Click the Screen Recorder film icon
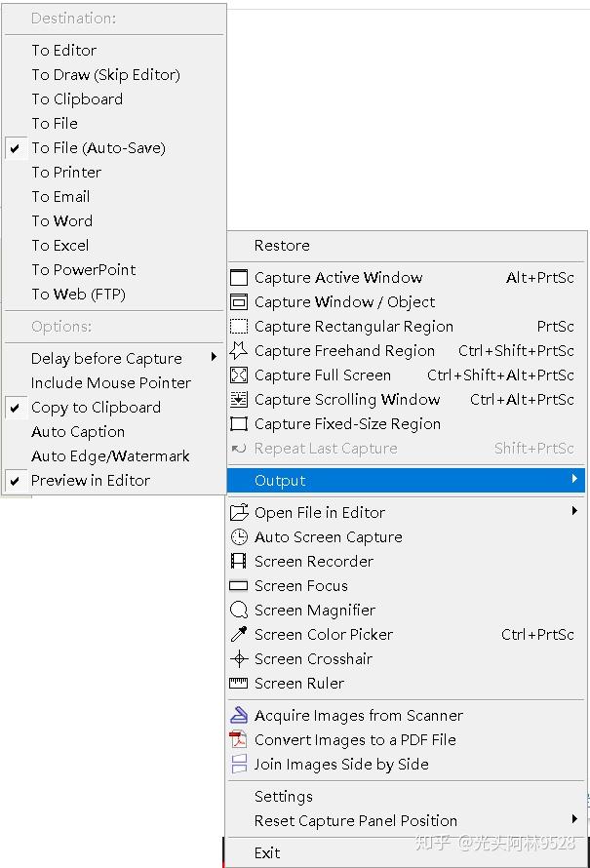Viewport: 590px width, 868px height. [x=239, y=562]
